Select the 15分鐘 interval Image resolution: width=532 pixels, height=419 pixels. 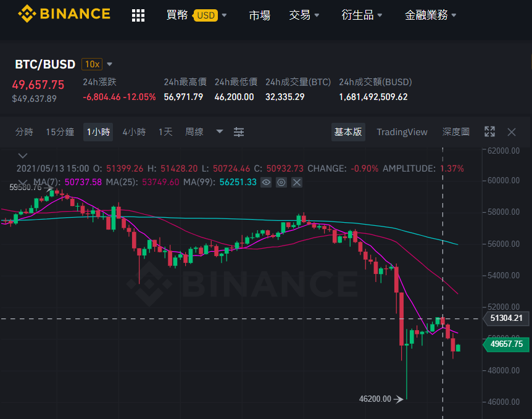point(60,132)
